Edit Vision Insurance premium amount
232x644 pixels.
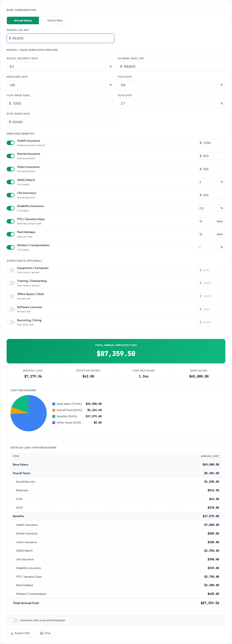click(x=211, y=169)
